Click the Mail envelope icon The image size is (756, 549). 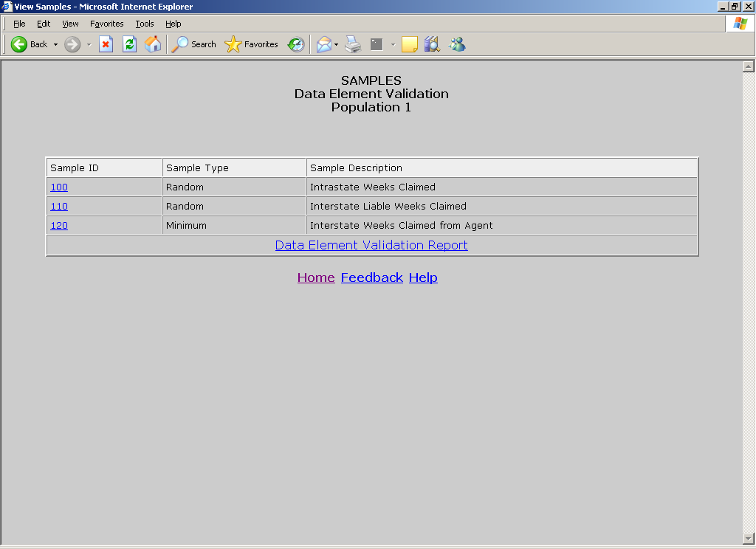[324, 44]
